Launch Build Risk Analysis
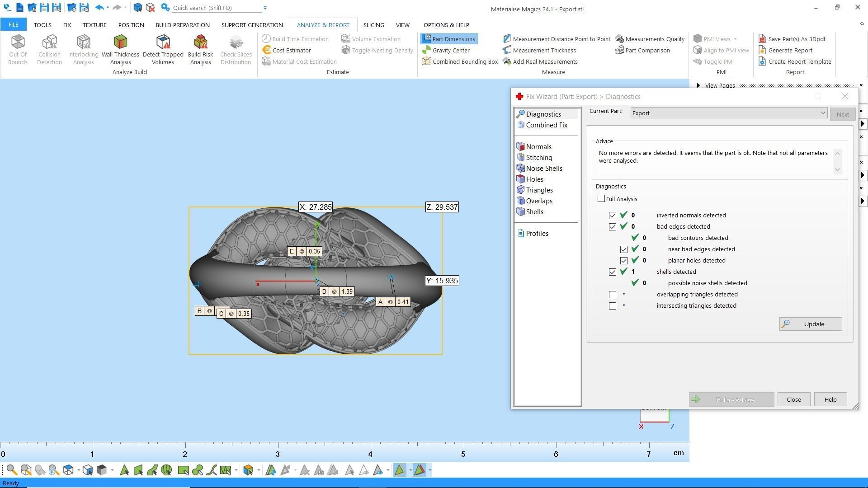This screenshot has width=868, height=488. (x=200, y=49)
